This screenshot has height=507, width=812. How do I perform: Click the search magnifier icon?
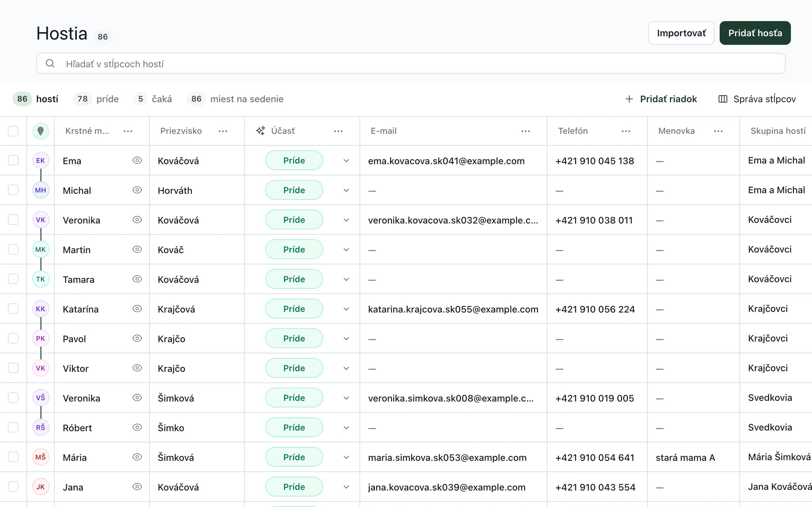(50, 63)
